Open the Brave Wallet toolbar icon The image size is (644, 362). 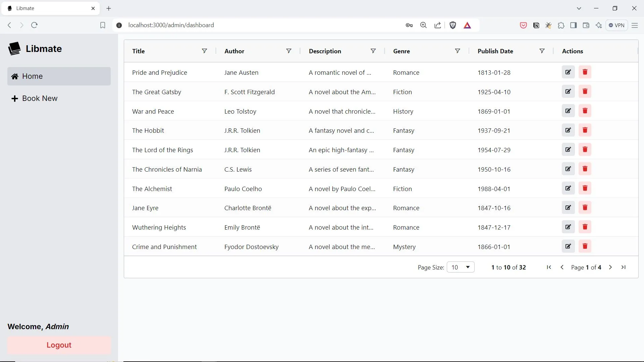coord(586,25)
